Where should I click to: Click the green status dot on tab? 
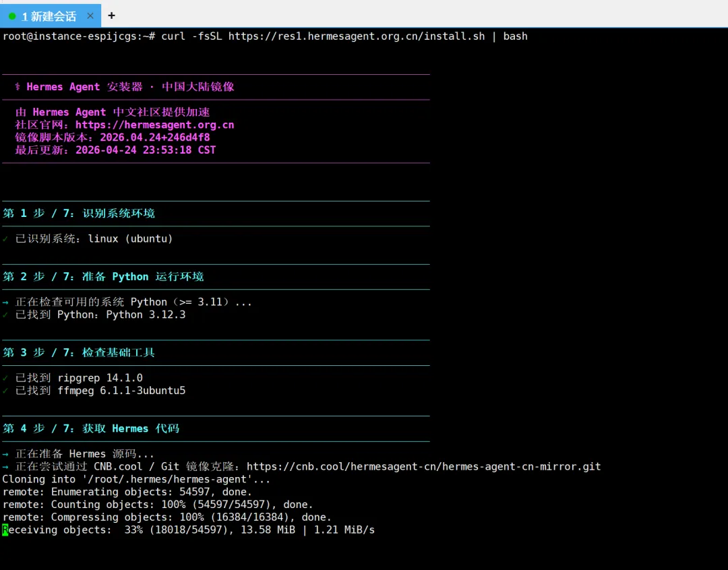[x=12, y=16]
